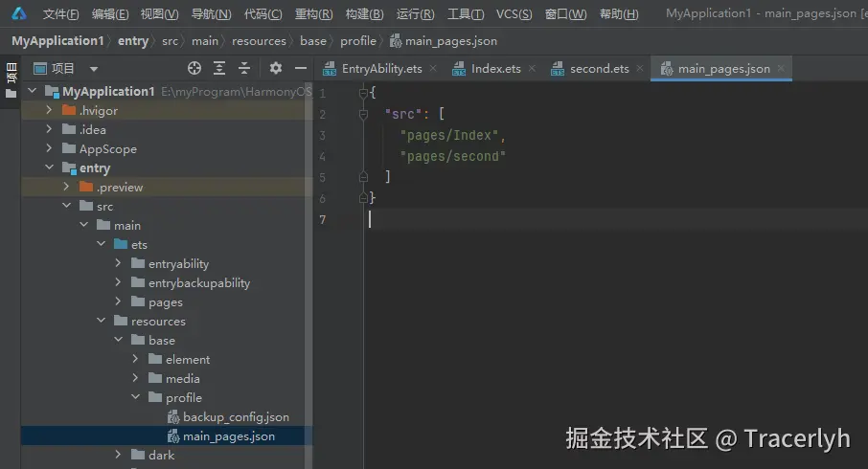This screenshot has width=868, height=469.
Task: Expand the media folder
Action: (x=135, y=378)
